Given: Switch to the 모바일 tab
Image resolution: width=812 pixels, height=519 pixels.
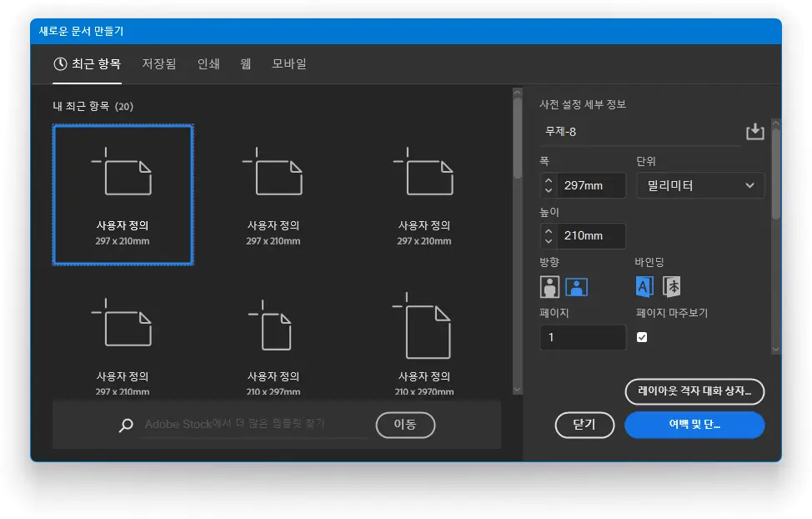Looking at the screenshot, I should pyautogui.click(x=288, y=63).
